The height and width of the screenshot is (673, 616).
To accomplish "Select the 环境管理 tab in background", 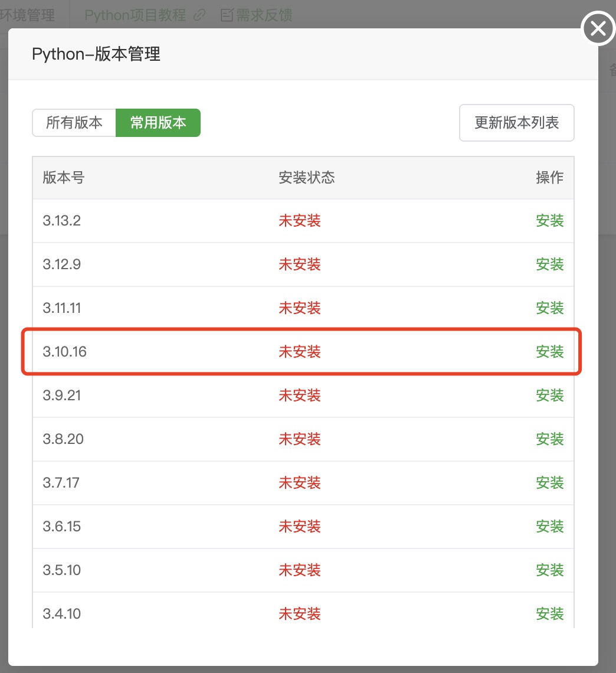I will pos(28,15).
